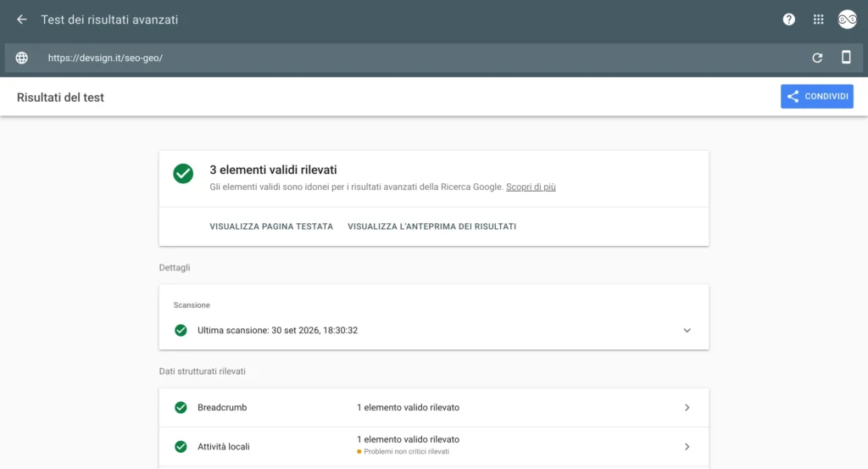Click the Risultati del test heading

60,98
